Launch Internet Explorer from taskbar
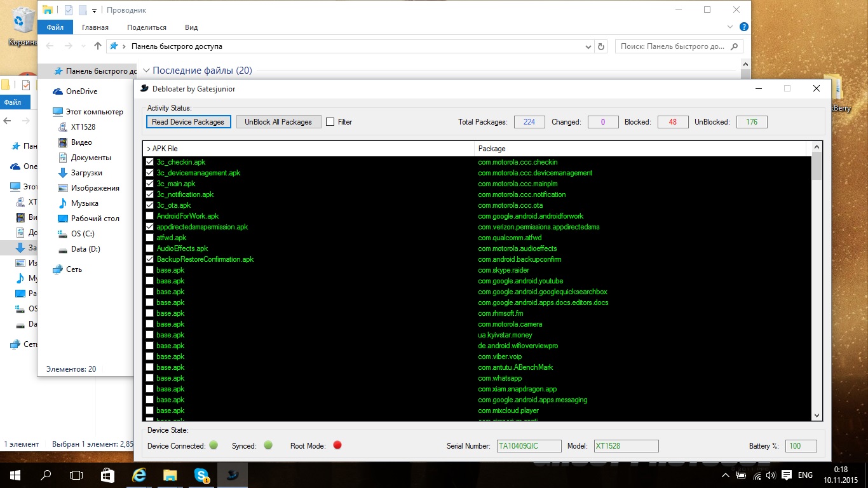 click(139, 475)
